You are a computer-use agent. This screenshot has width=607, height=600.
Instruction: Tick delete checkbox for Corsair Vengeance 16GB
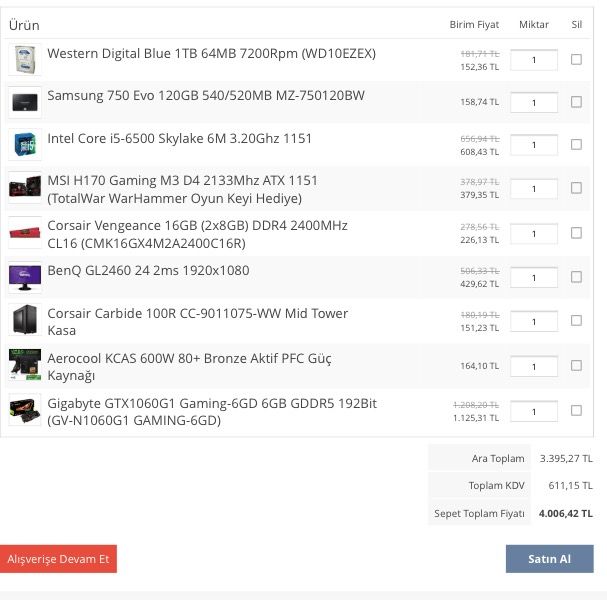coord(576,233)
